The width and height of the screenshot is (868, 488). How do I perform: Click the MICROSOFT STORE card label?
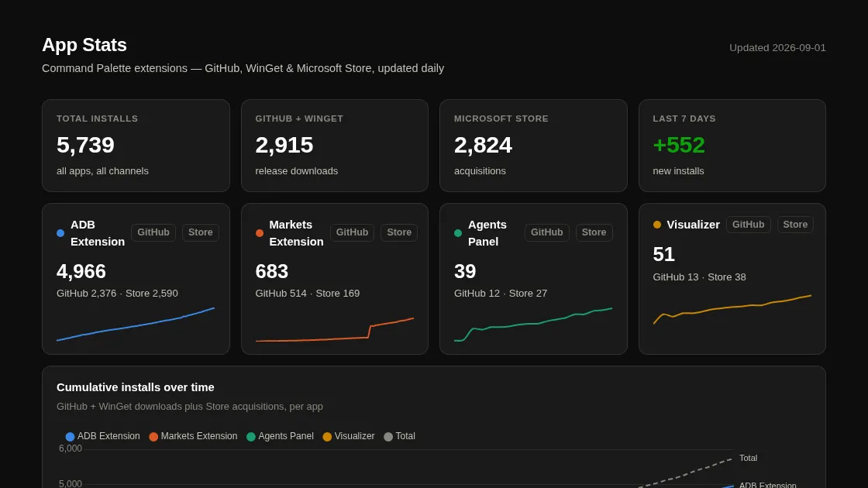click(501, 119)
